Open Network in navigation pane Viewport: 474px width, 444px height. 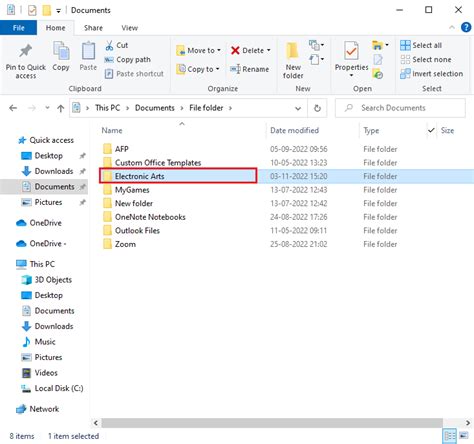(x=38, y=409)
